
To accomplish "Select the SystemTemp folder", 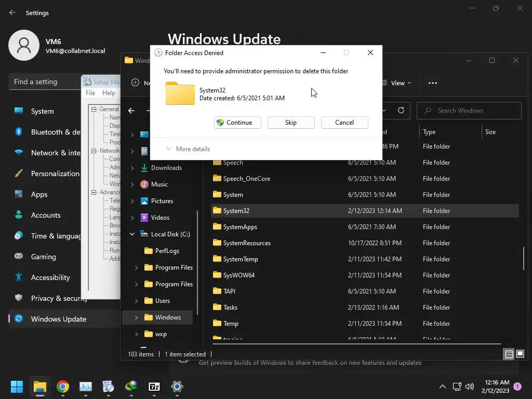I will [x=365, y=259].
